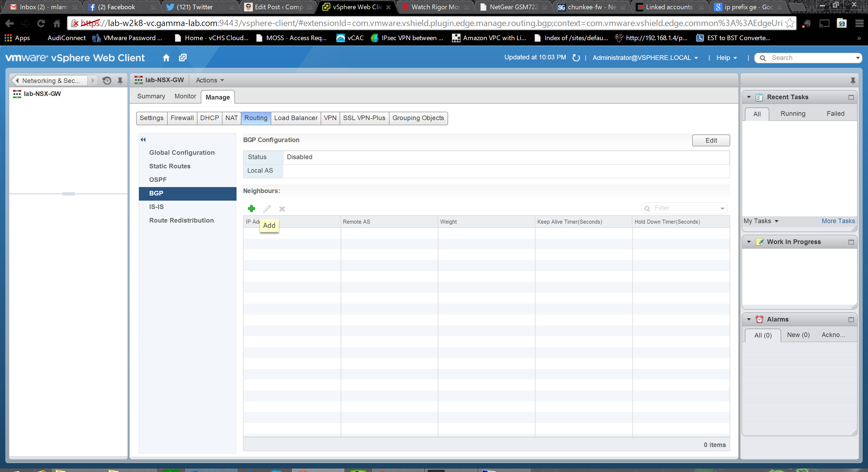The image size is (868, 472).
Task: Minimize the Alarms panel
Action: (851, 319)
